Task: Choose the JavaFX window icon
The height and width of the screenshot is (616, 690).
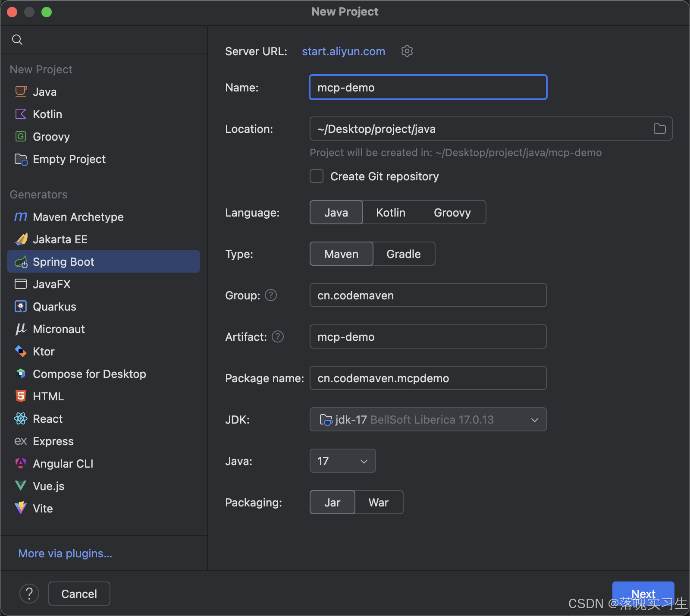Action: coord(21,284)
